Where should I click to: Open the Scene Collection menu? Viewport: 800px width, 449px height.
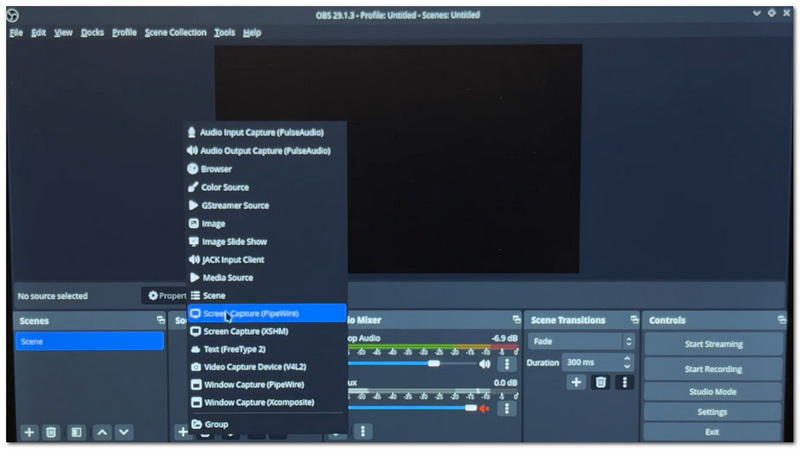pyautogui.click(x=176, y=33)
